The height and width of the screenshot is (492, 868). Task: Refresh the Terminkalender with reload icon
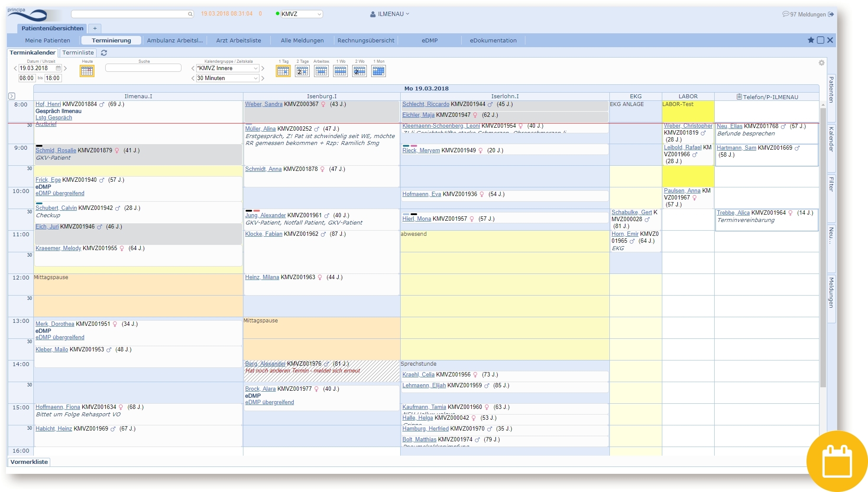pyautogui.click(x=104, y=53)
